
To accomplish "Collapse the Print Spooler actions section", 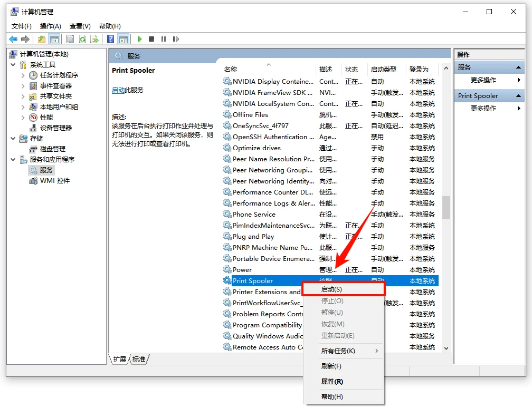I will coord(518,96).
